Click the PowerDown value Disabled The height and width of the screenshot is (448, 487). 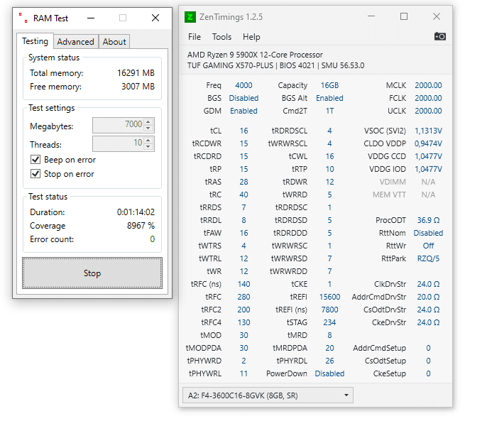tap(329, 373)
